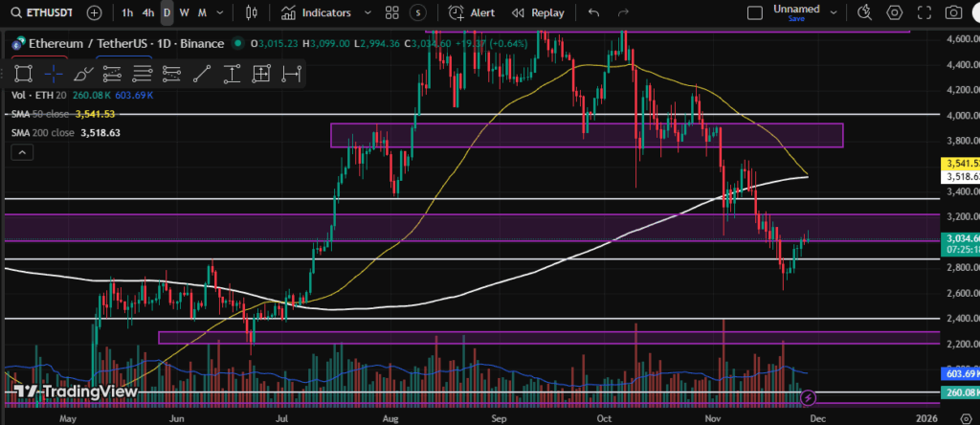Toggle the crosshair cursor tool
The height and width of the screenshot is (425, 980).
click(x=54, y=73)
